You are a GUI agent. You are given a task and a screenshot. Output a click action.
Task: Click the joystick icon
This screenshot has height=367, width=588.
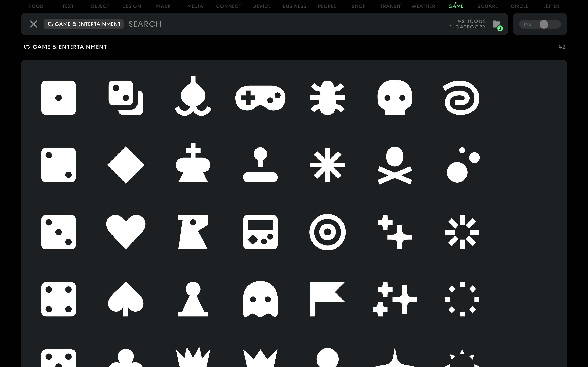point(260,165)
